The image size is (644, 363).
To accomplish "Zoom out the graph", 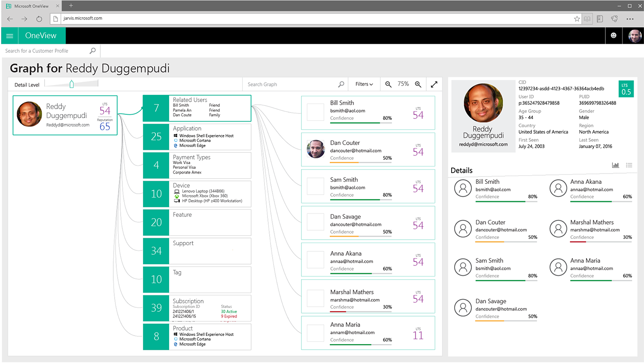I will 388,84.
